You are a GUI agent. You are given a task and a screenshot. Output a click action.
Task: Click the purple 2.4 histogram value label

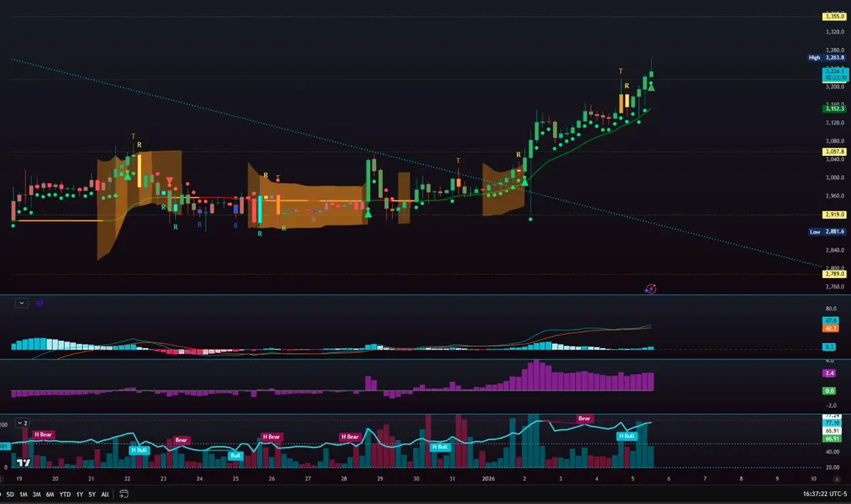[829, 373]
